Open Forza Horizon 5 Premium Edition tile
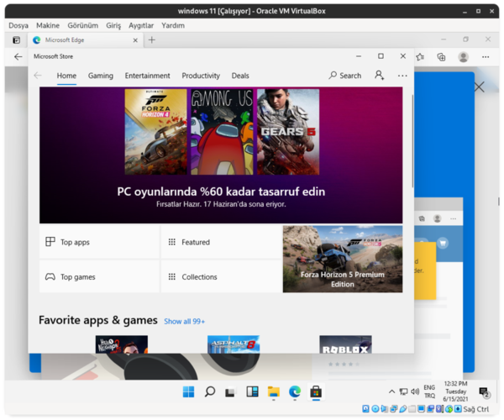 343,259
